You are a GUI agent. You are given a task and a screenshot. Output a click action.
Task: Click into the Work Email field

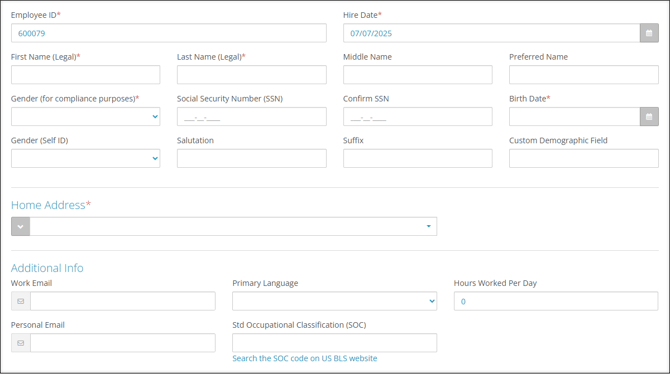pos(123,301)
